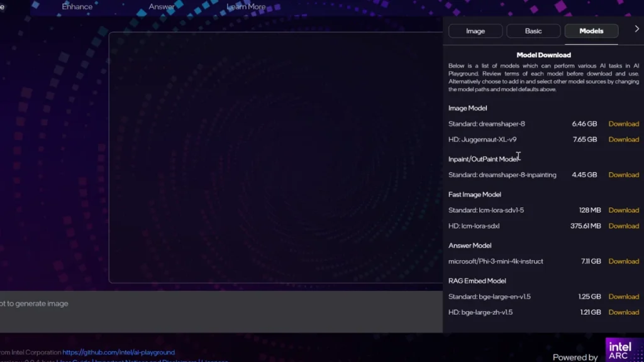Click the 7.65 GB size value
Viewport: 644px width, 362px height.
click(584, 140)
